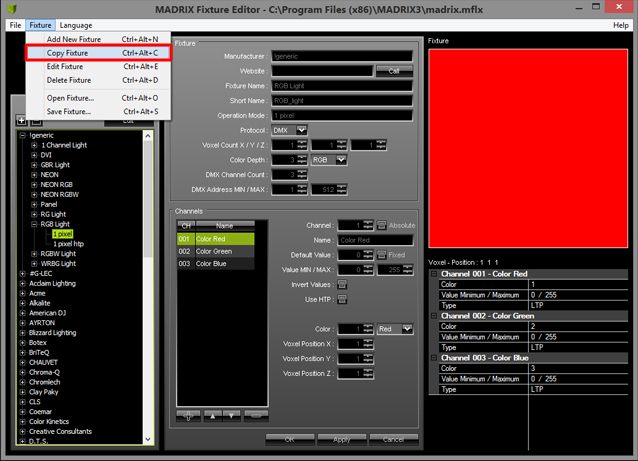Enable the Invert Values checkbox

pos(342,284)
